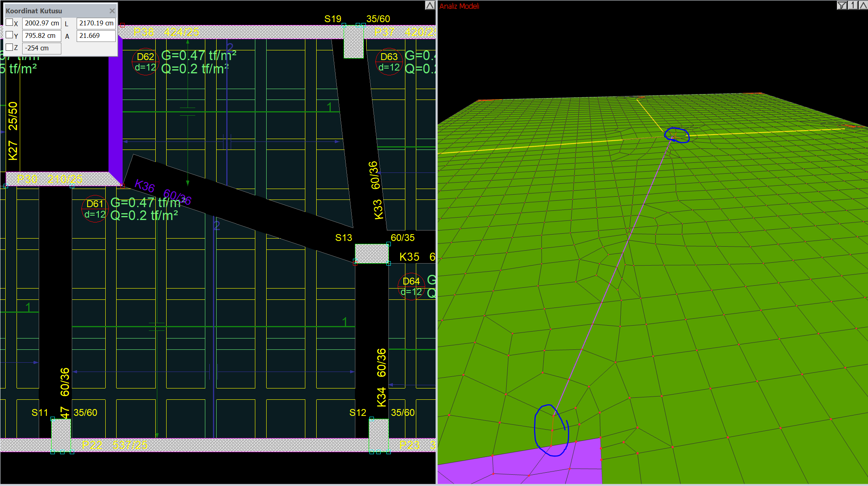Select the D61 slab label circle
This screenshot has width=868, height=486.
(95, 209)
